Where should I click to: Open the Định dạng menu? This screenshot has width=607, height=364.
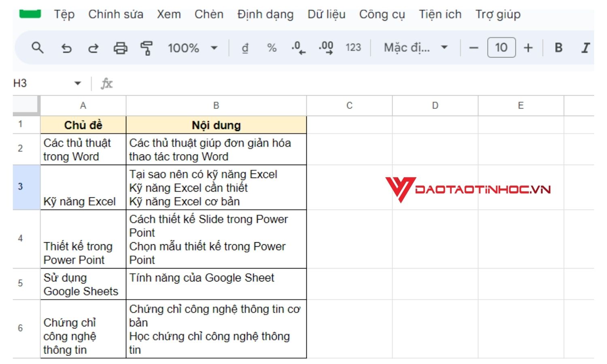(265, 14)
